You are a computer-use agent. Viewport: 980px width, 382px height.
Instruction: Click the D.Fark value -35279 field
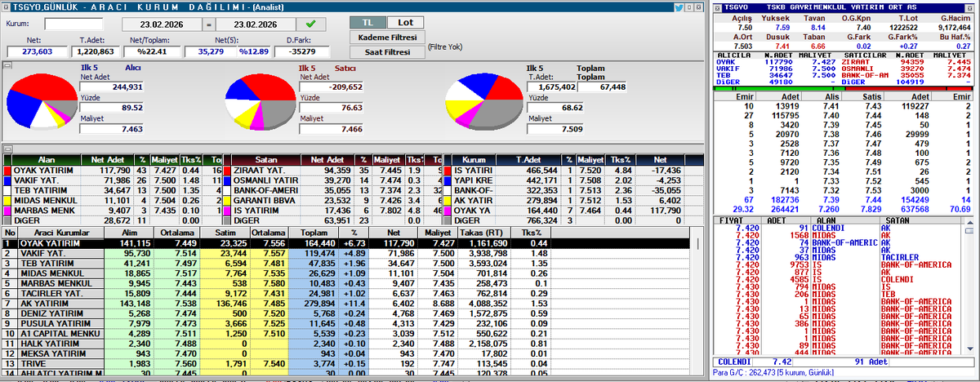300,51
